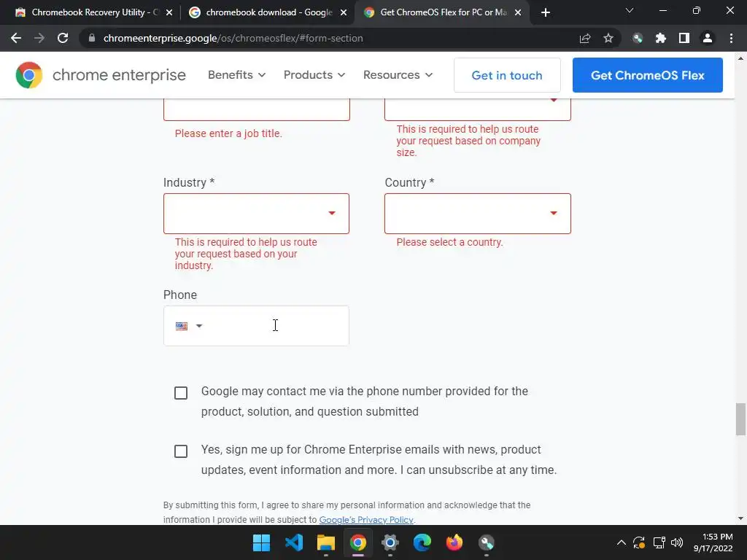Open a new browser tab
Screen dimensions: 747x560
click(x=546, y=12)
